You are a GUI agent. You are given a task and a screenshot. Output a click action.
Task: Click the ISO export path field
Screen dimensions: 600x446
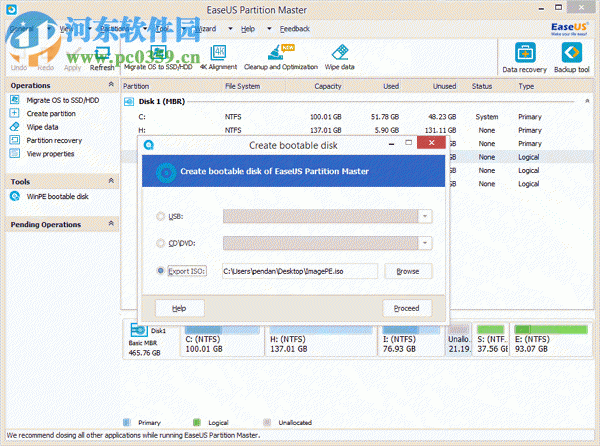pyautogui.click(x=300, y=271)
